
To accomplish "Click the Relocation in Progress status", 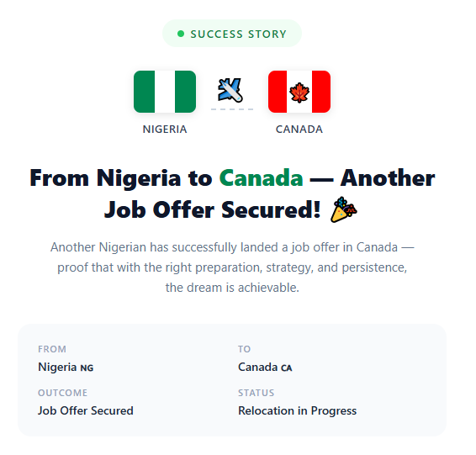I will pos(297,411).
